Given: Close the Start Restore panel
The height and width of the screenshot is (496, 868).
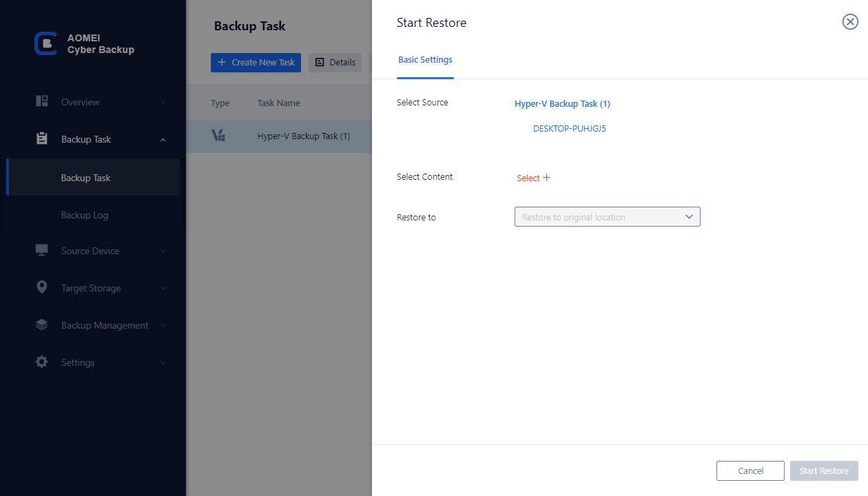Looking at the screenshot, I should 850,22.
